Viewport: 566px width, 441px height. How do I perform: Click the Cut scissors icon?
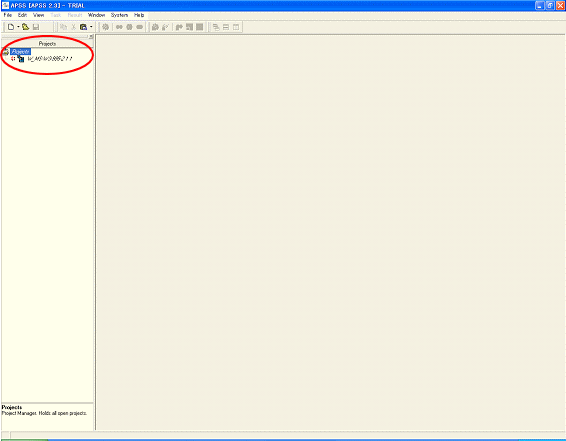tap(73, 27)
